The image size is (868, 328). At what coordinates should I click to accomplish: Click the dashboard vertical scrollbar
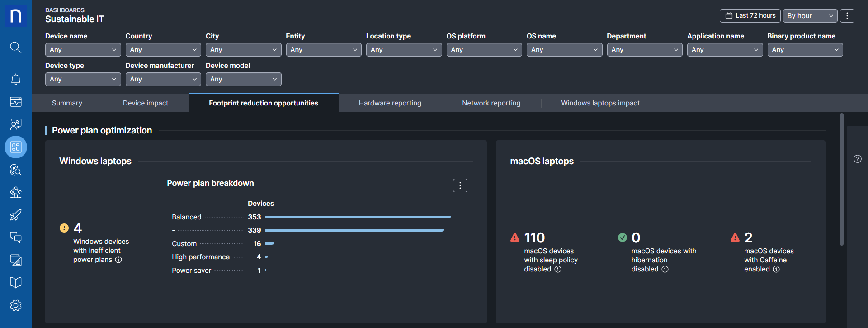click(x=841, y=181)
